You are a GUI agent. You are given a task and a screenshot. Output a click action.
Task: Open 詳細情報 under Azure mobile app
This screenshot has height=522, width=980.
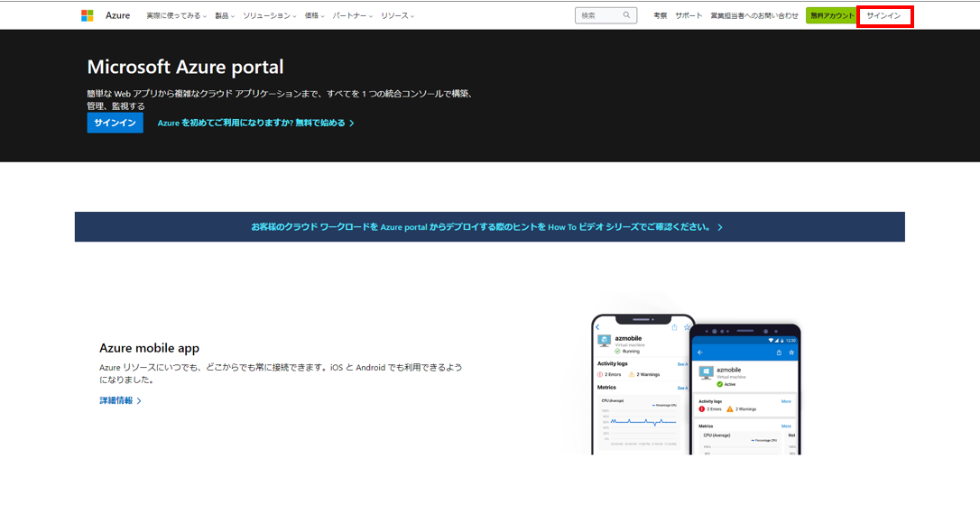(x=120, y=401)
